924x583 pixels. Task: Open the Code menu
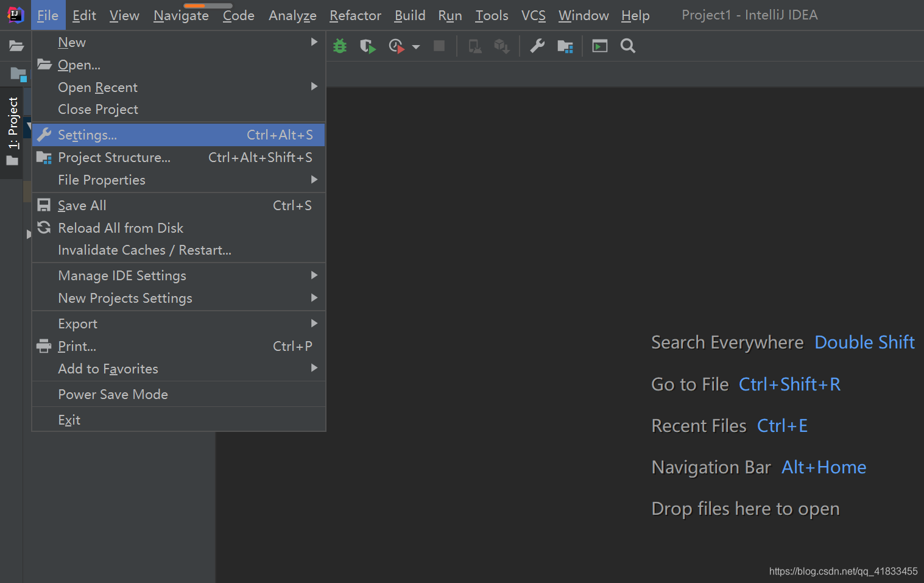point(238,15)
